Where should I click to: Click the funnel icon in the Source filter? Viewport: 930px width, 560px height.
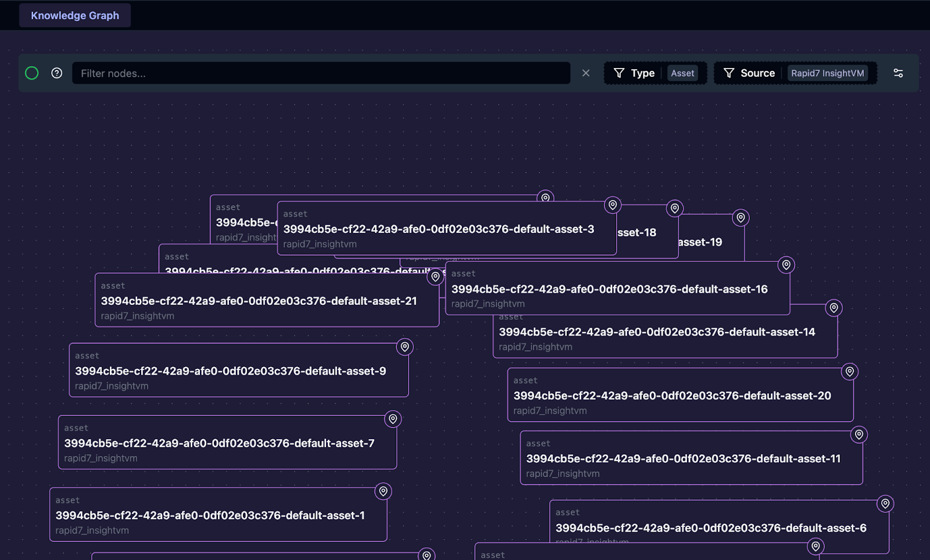coord(729,73)
